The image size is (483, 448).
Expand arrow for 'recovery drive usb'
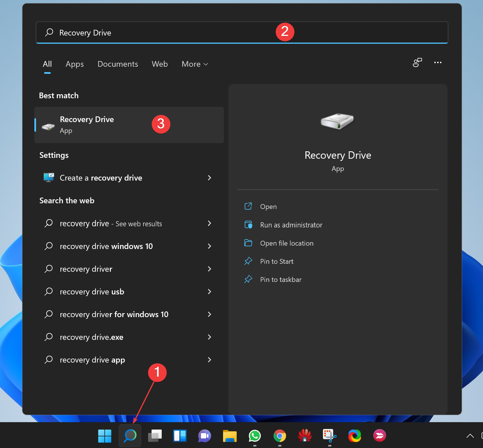pos(209,292)
